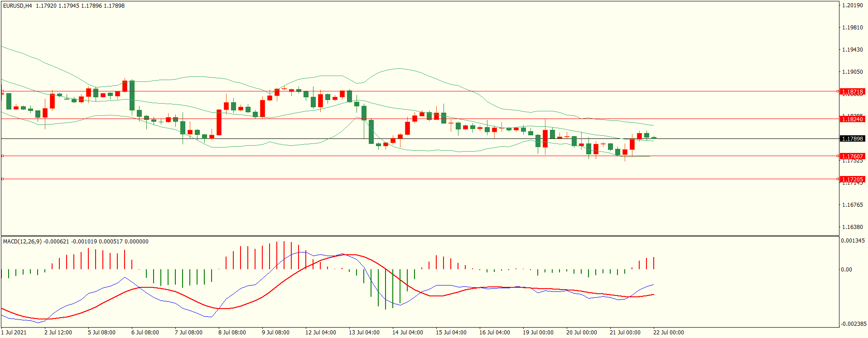Click the black 1.17898 current price label
The height and width of the screenshot is (338, 868).
click(852, 138)
